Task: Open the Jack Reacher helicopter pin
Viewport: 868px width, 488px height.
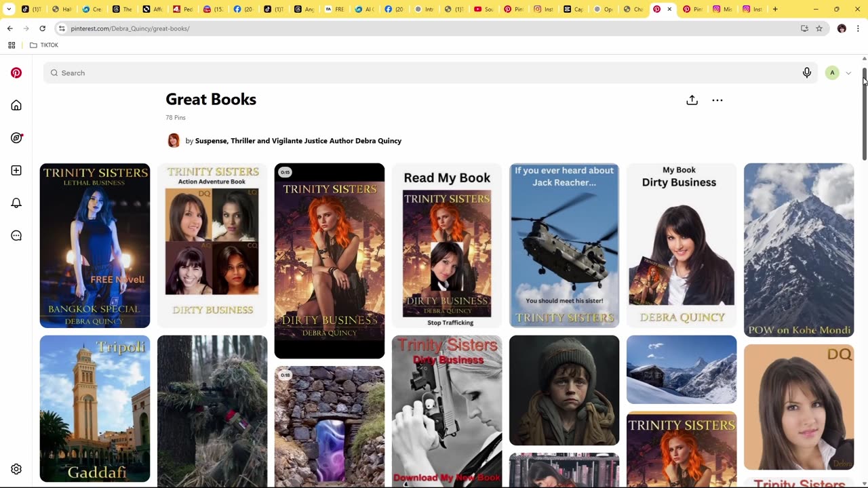Action: [564, 245]
